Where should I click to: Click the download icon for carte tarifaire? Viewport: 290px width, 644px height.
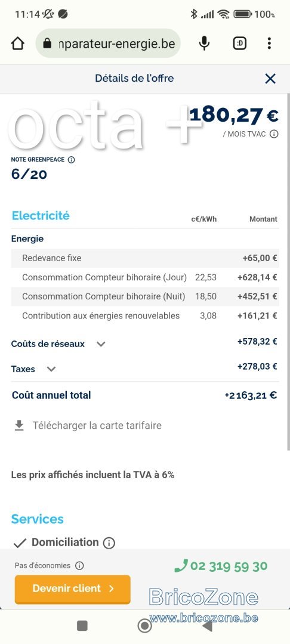click(19, 426)
